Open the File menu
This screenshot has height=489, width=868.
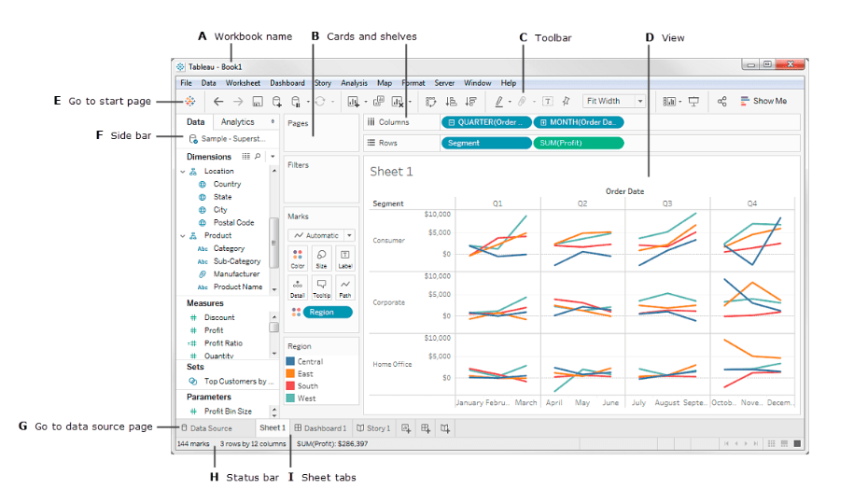click(186, 83)
